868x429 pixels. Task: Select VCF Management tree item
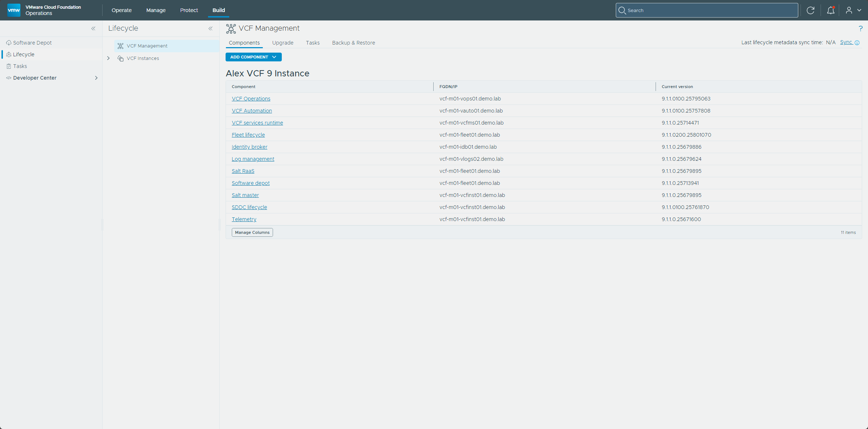pos(147,46)
